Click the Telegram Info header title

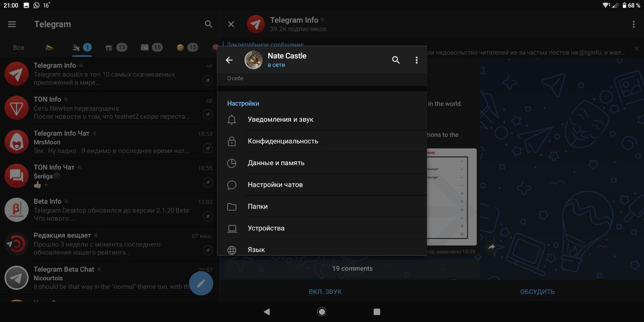pyautogui.click(x=294, y=20)
